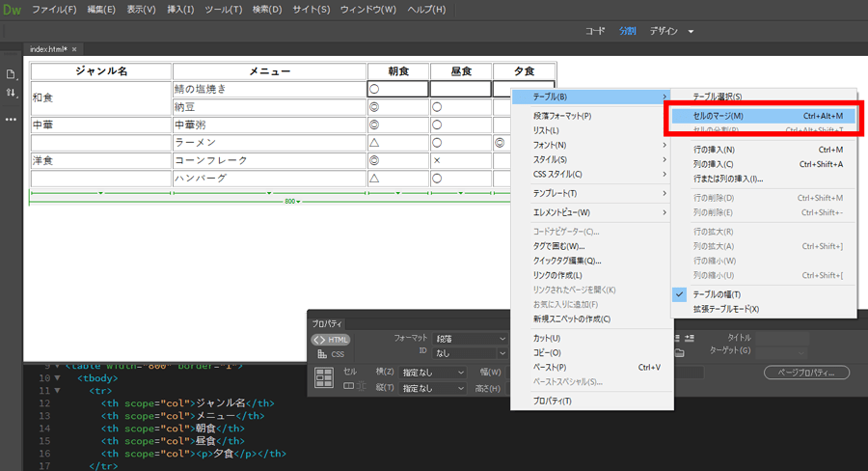This screenshot has height=471, width=868.
Task: Switch to コード view
Action: coord(595,31)
